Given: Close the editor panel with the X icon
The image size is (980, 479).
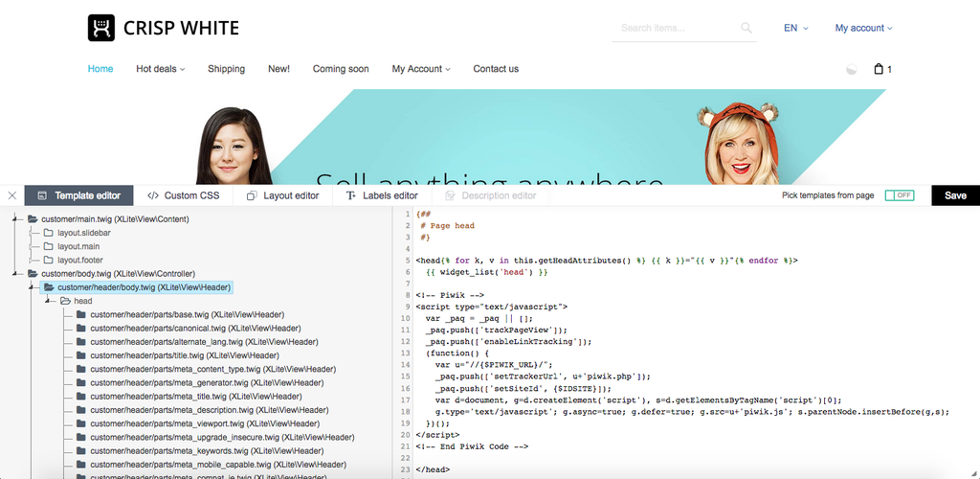Looking at the screenshot, I should click(12, 195).
